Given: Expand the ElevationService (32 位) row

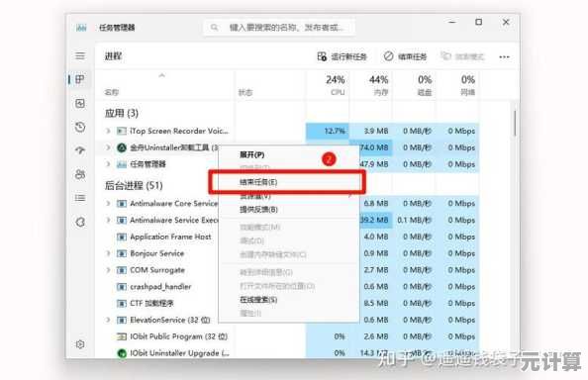Looking at the screenshot, I should pos(108,320).
